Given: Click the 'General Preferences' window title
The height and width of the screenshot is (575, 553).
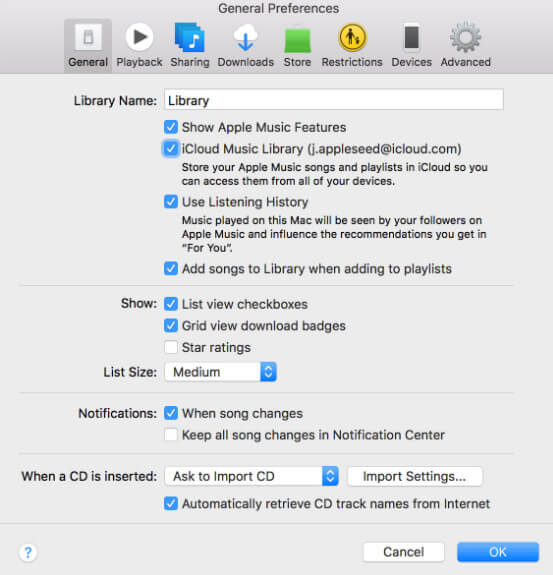Looking at the screenshot, I should tap(278, 8).
